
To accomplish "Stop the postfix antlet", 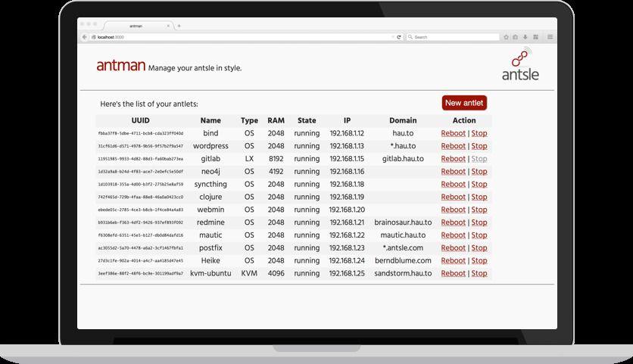I will point(479,247).
